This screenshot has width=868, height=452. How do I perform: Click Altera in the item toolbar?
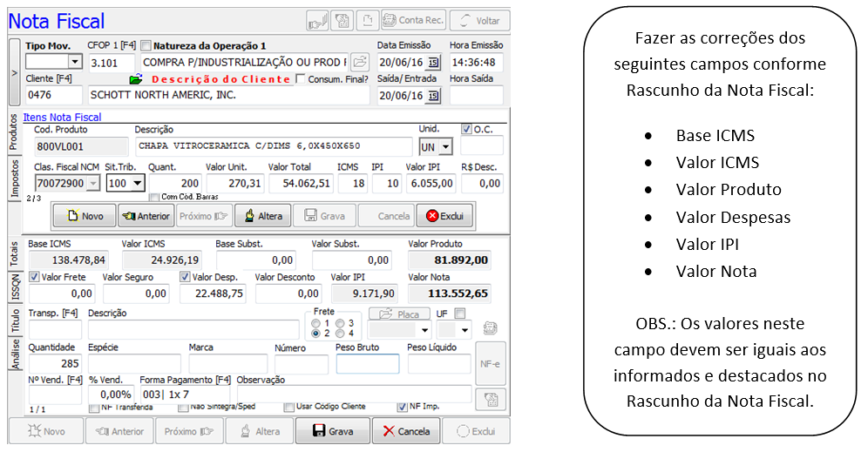(261, 216)
